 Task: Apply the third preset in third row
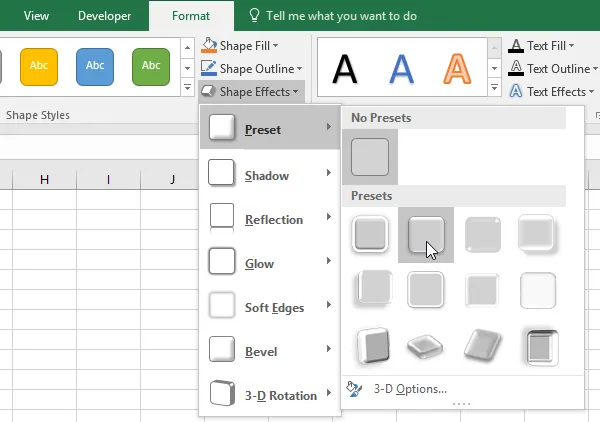(x=483, y=345)
